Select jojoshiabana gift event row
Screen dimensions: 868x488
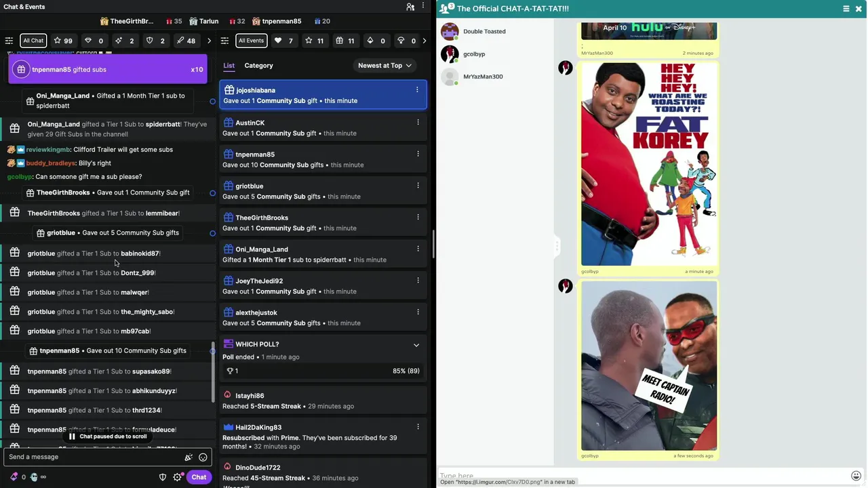point(323,96)
